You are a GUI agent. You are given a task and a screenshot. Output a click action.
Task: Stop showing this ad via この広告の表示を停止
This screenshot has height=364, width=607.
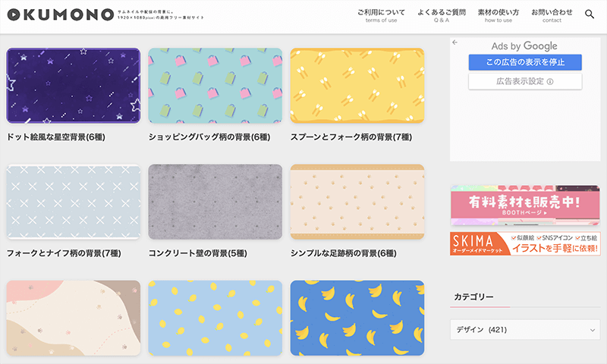[x=525, y=62]
